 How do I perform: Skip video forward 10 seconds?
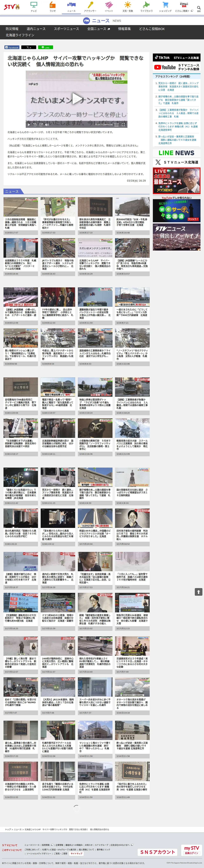pos(41,124)
